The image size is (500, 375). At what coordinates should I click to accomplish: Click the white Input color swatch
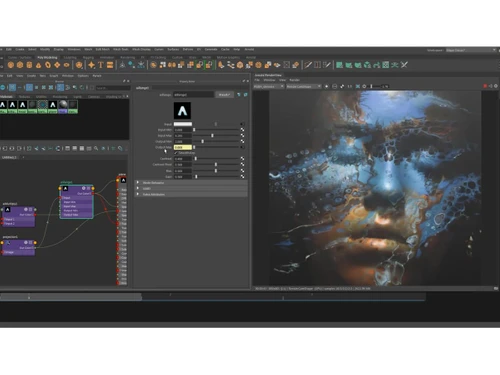tap(183, 124)
